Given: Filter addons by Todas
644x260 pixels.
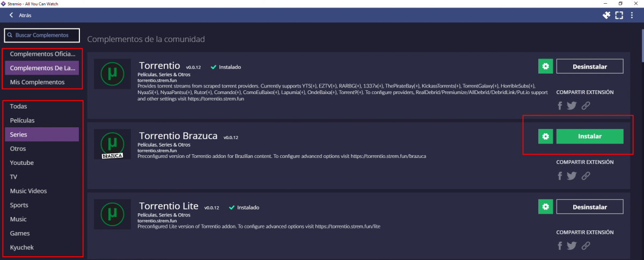Looking at the screenshot, I should [x=42, y=106].
